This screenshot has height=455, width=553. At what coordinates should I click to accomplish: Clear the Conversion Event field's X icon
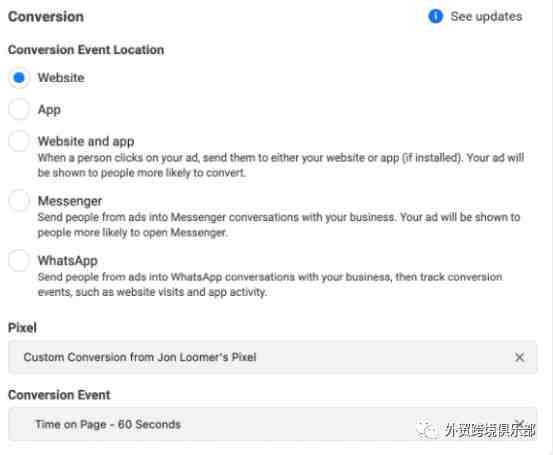(x=520, y=423)
